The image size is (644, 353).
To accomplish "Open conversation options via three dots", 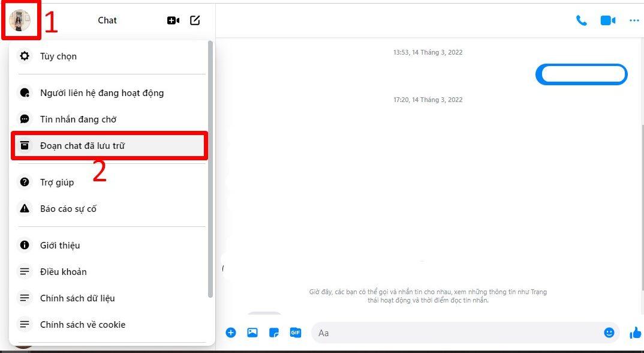I will [x=634, y=20].
